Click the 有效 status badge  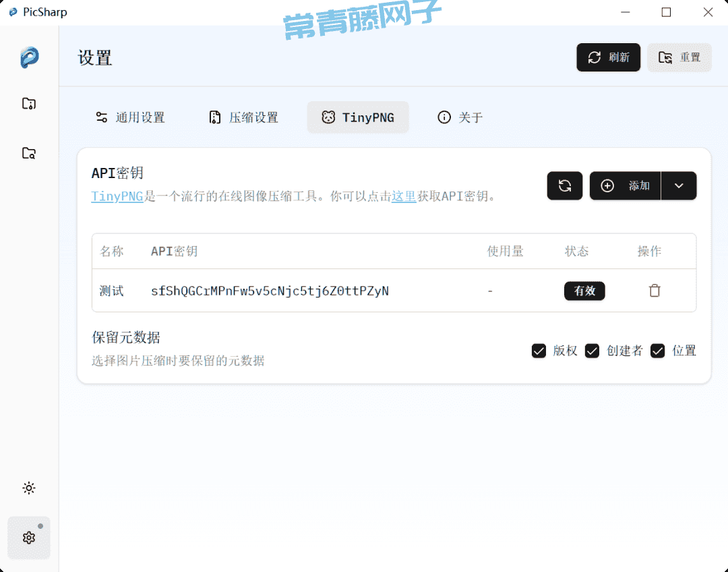tap(584, 291)
